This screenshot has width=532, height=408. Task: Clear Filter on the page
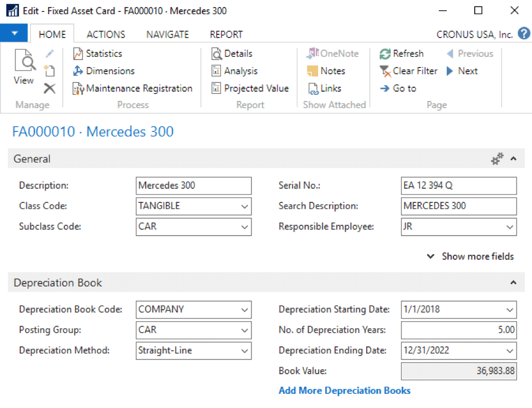coord(409,71)
